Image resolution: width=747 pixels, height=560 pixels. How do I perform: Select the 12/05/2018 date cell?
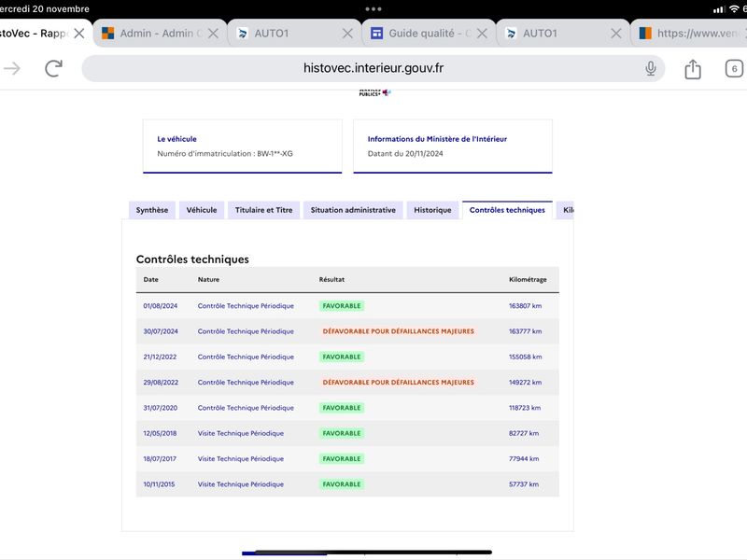point(160,433)
